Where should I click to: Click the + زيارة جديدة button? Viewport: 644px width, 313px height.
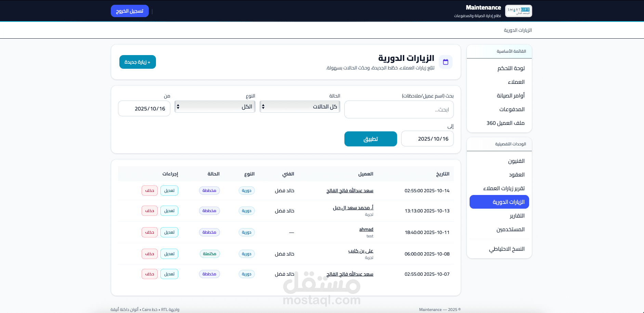(x=137, y=62)
